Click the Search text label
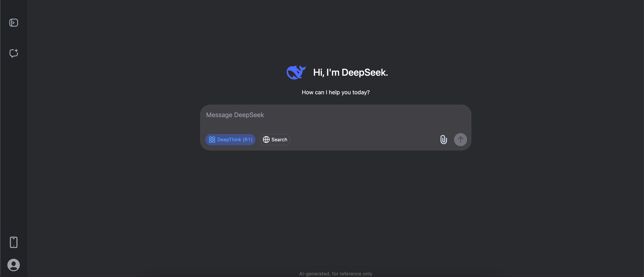 279,140
